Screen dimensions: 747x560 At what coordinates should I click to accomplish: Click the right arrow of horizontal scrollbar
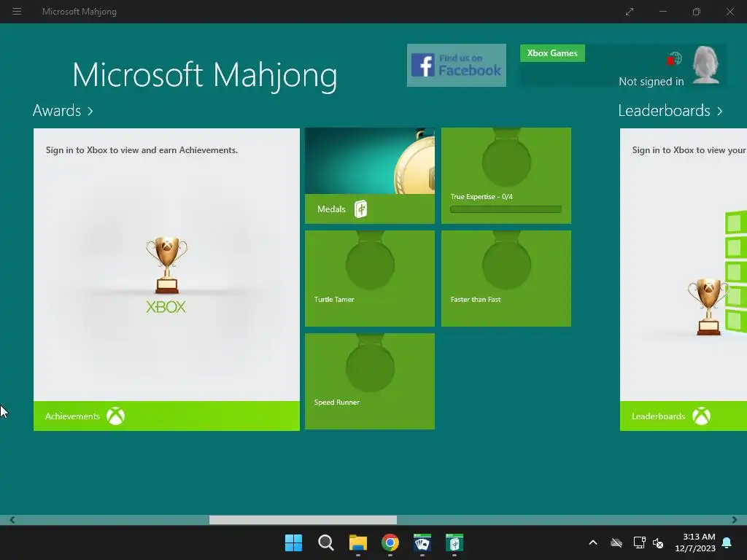pos(734,520)
